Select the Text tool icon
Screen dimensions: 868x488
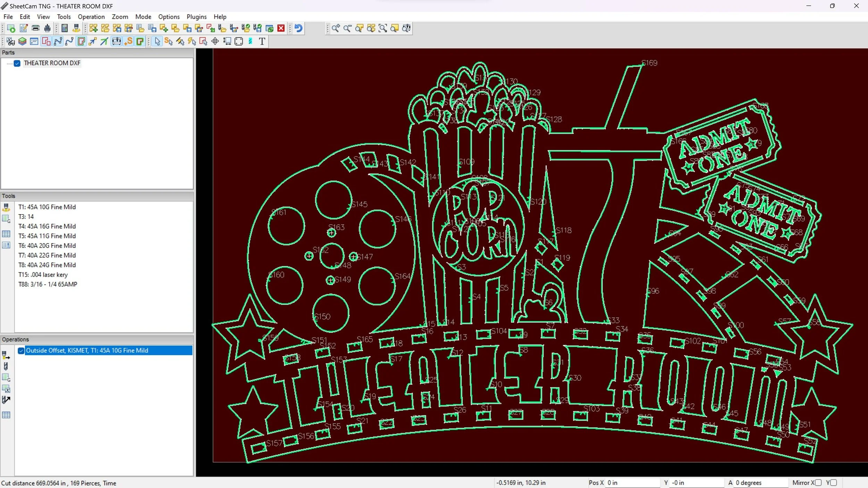click(x=262, y=42)
